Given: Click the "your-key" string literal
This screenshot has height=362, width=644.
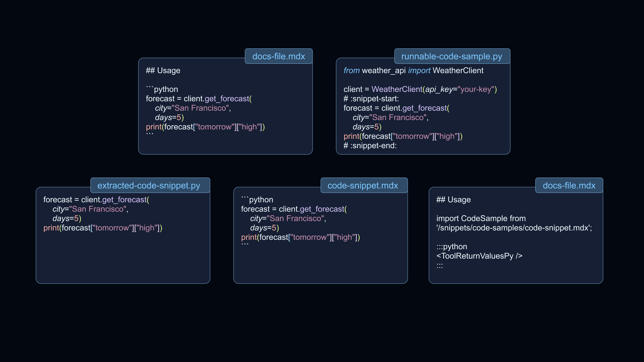Looking at the screenshot, I should [476, 89].
